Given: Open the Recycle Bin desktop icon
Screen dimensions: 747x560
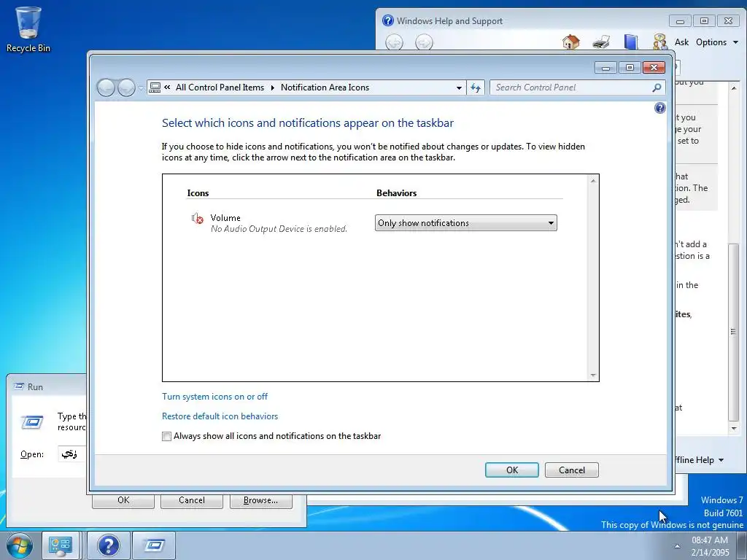Looking at the screenshot, I should [28, 28].
